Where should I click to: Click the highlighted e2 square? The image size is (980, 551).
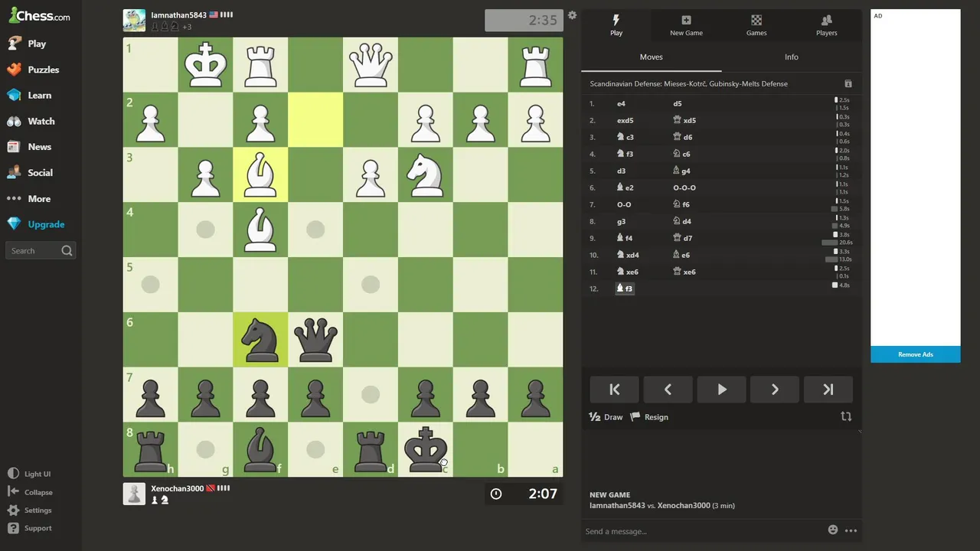tap(315, 120)
